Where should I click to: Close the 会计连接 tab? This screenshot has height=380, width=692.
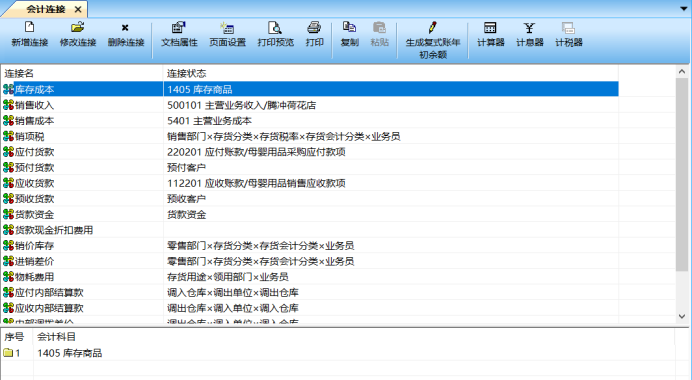tap(78, 9)
